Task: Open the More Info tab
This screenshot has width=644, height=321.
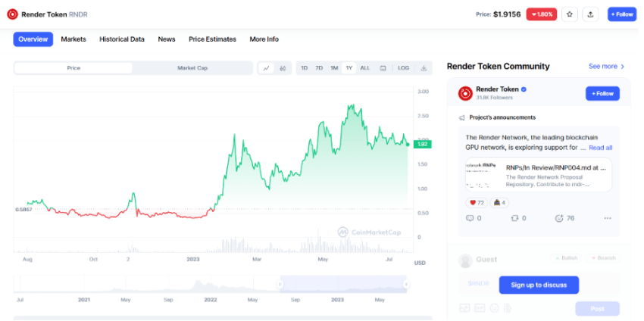Action: coord(264,39)
